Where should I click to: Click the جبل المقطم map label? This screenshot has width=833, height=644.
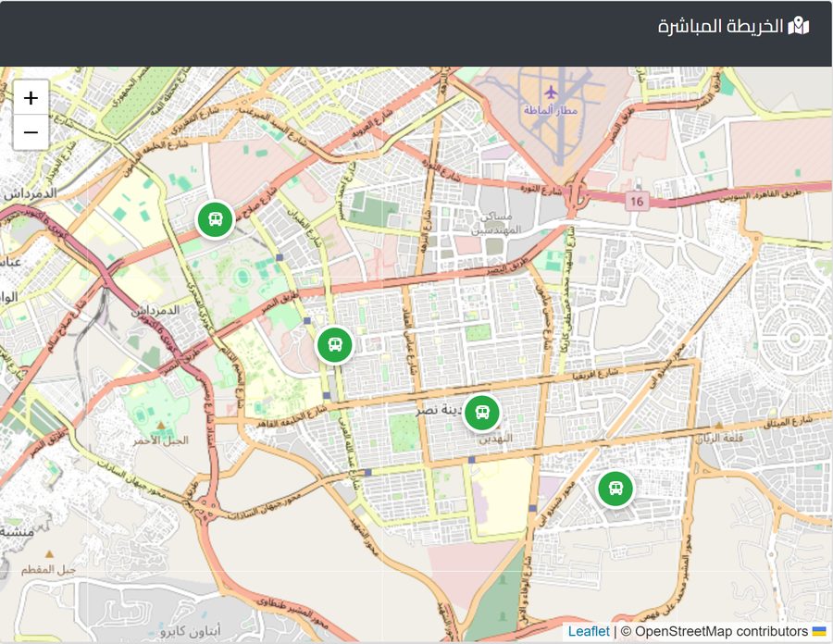coord(48,570)
